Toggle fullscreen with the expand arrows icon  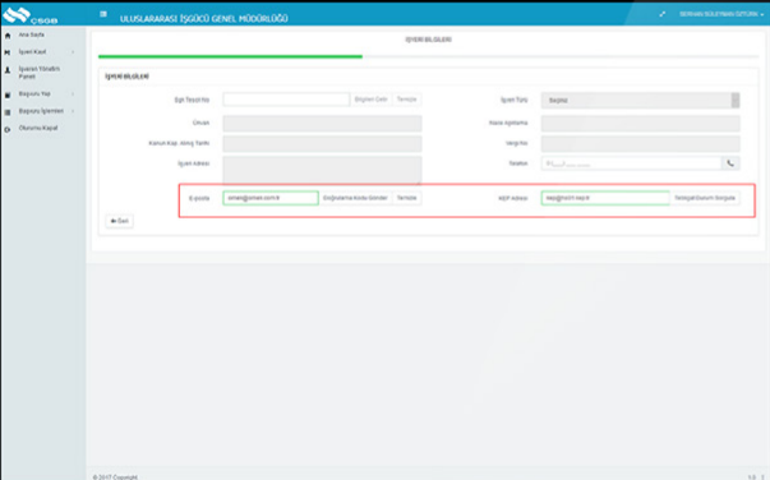point(662,14)
